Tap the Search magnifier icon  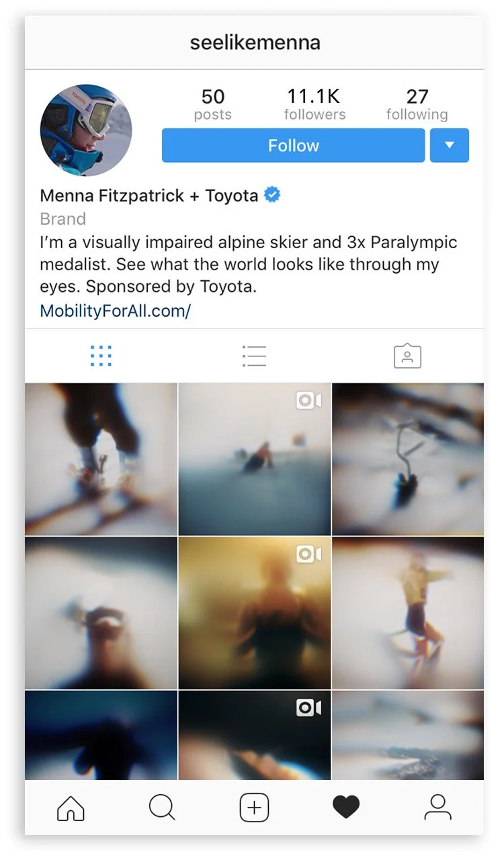tap(162, 807)
